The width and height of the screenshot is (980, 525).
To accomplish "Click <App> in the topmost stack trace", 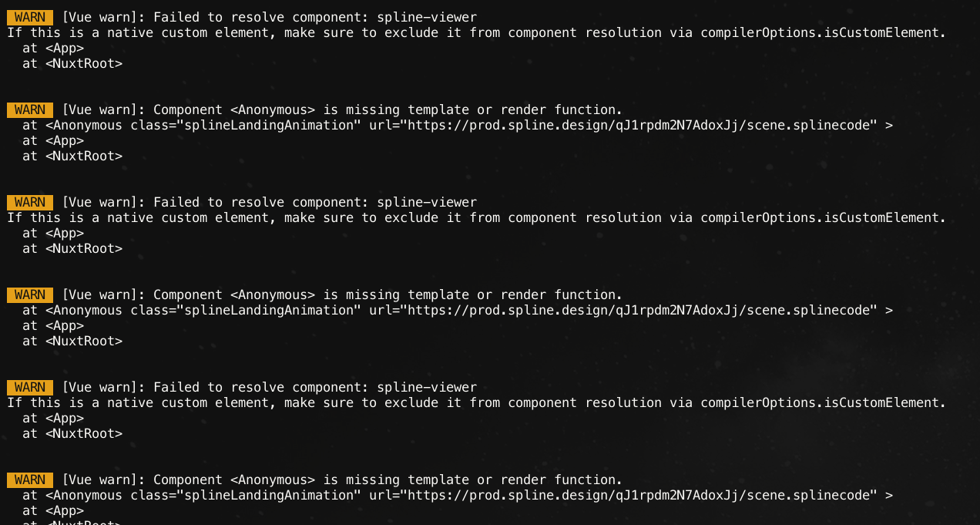I will (x=65, y=48).
